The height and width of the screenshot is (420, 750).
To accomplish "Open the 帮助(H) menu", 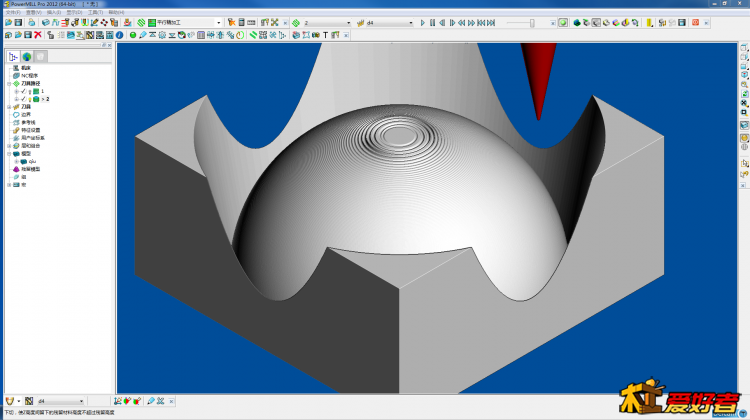I will click(116, 12).
